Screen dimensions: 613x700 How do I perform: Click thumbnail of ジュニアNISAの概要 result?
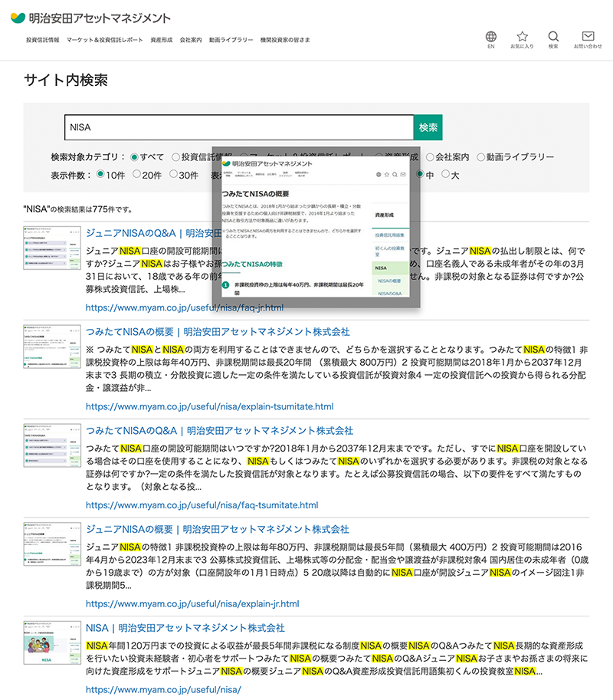point(52,544)
